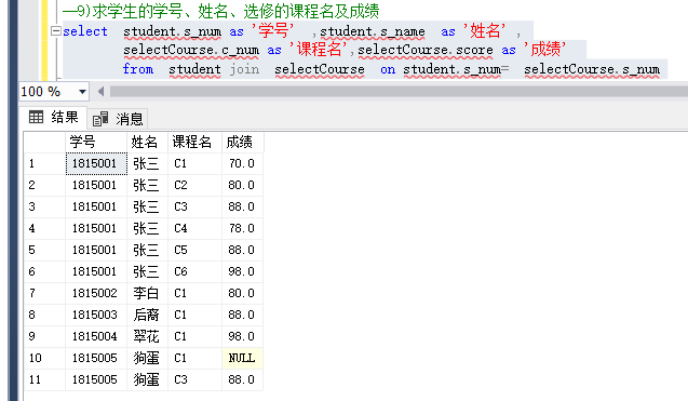Click the 李白 name cell
The image size is (688, 401).
click(147, 293)
